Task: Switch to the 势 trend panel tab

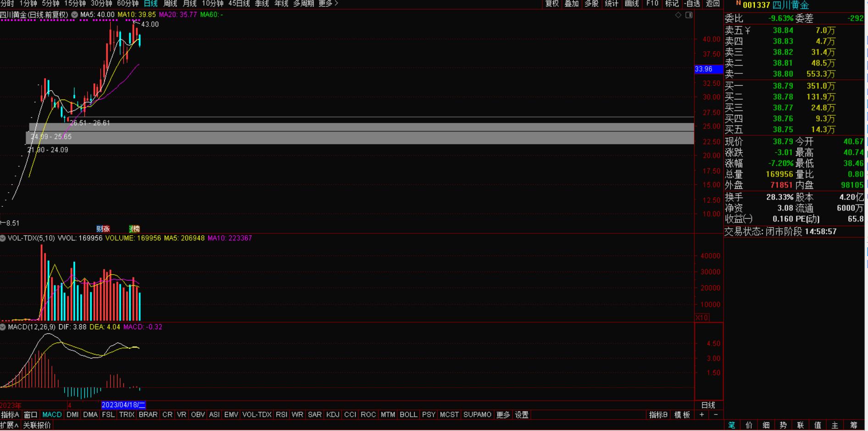Action: point(783,425)
